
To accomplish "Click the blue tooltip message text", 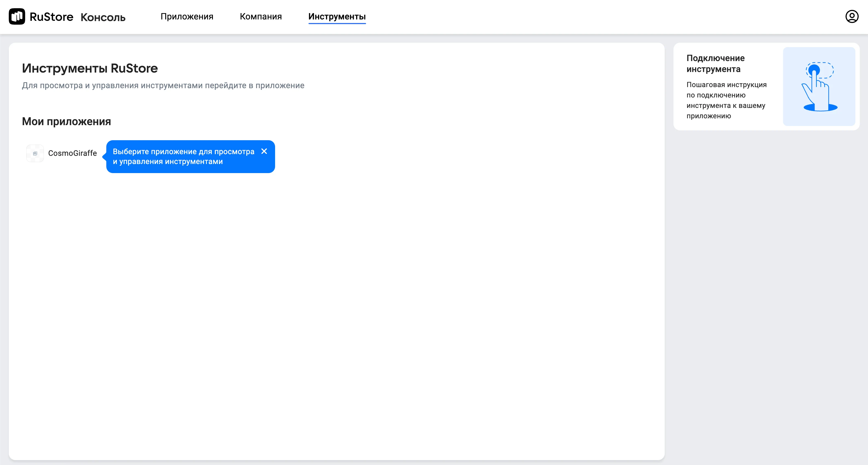I will point(183,151).
